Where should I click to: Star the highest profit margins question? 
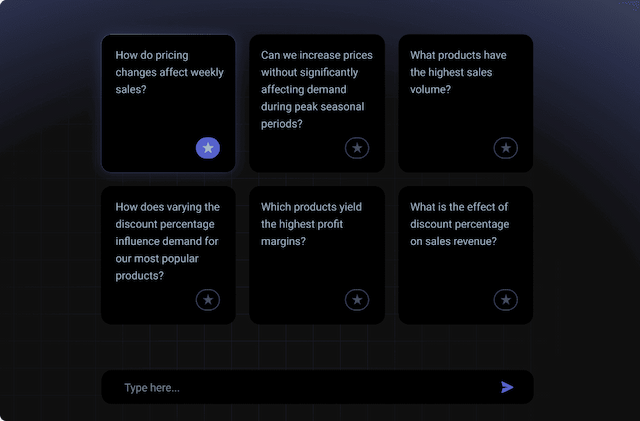(357, 299)
